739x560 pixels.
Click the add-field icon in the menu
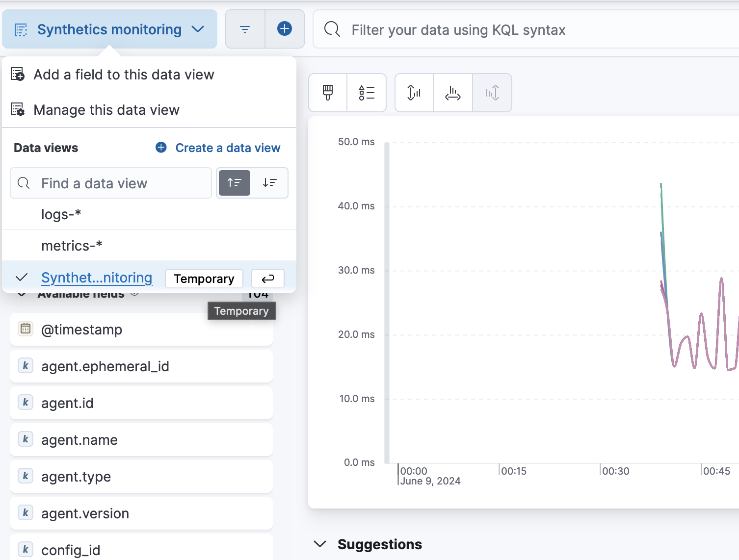(18, 75)
